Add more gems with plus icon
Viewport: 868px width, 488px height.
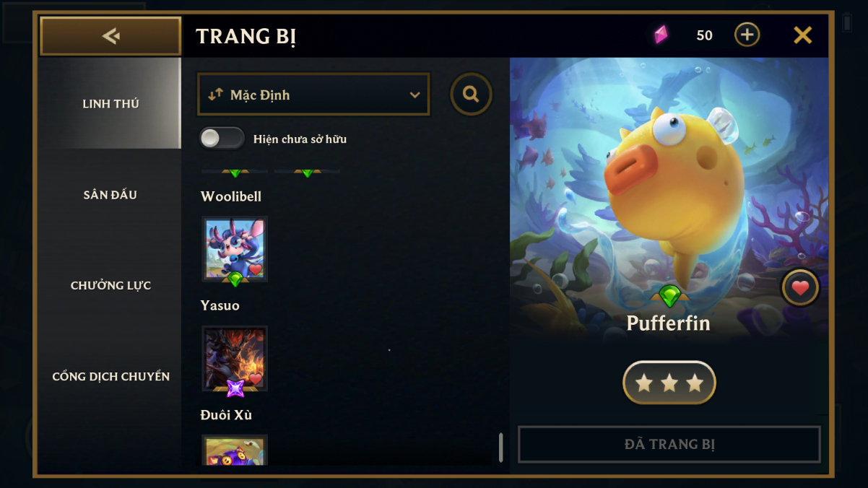[x=747, y=35]
